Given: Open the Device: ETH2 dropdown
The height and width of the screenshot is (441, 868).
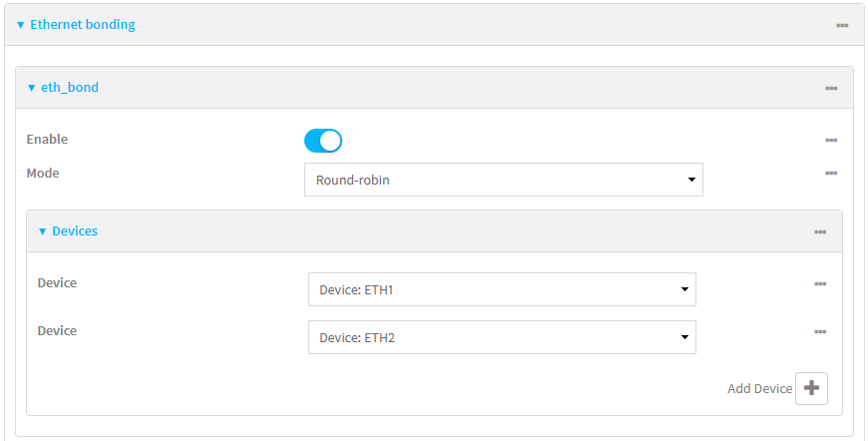Looking at the screenshot, I should (502, 337).
